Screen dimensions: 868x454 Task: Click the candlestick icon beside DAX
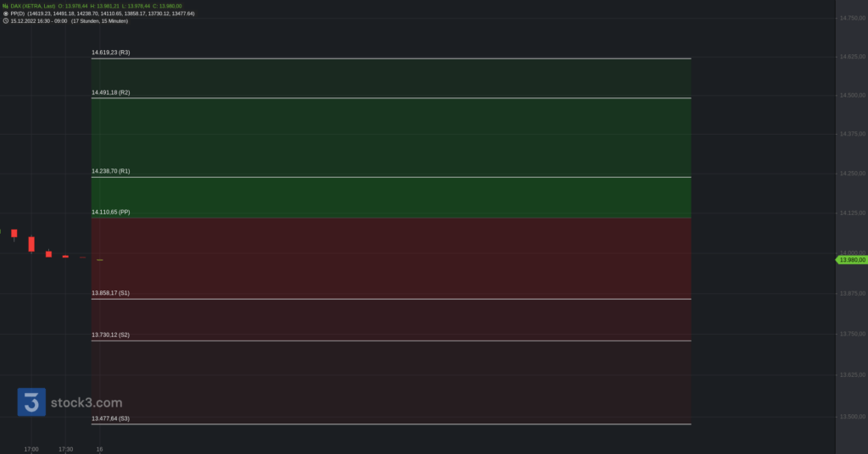point(5,6)
